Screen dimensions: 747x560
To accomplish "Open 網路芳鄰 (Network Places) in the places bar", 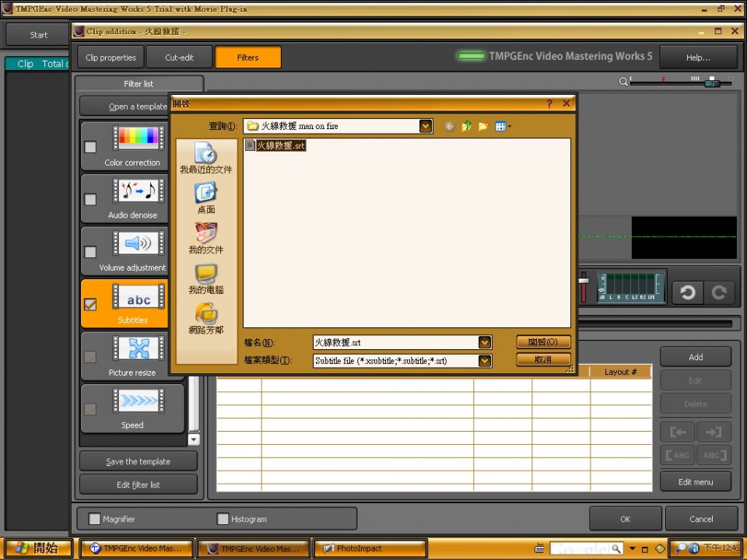I will (205, 318).
